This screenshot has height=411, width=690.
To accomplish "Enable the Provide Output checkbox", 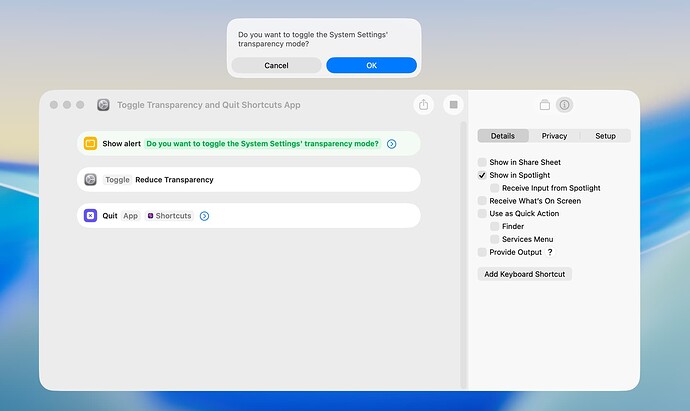I will click(x=482, y=252).
